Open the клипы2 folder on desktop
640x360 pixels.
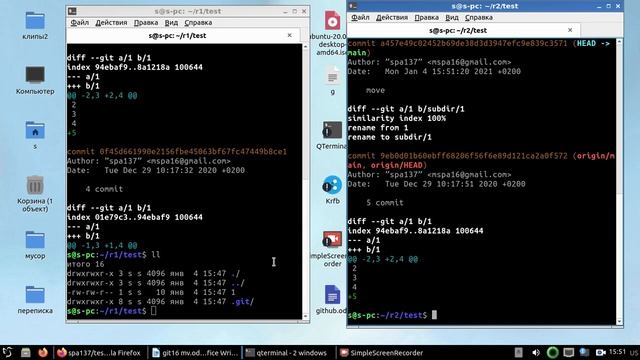pyautogui.click(x=35, y=21)
